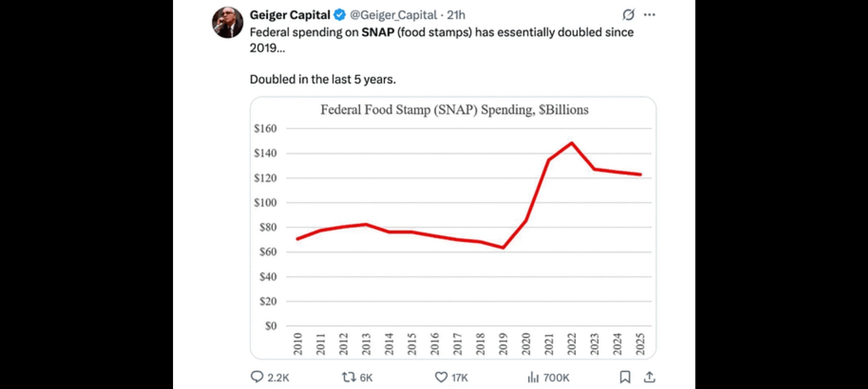Open the 21h timestamp link
This screenshot has width=868, height=389.
click(x=456, y=15)
